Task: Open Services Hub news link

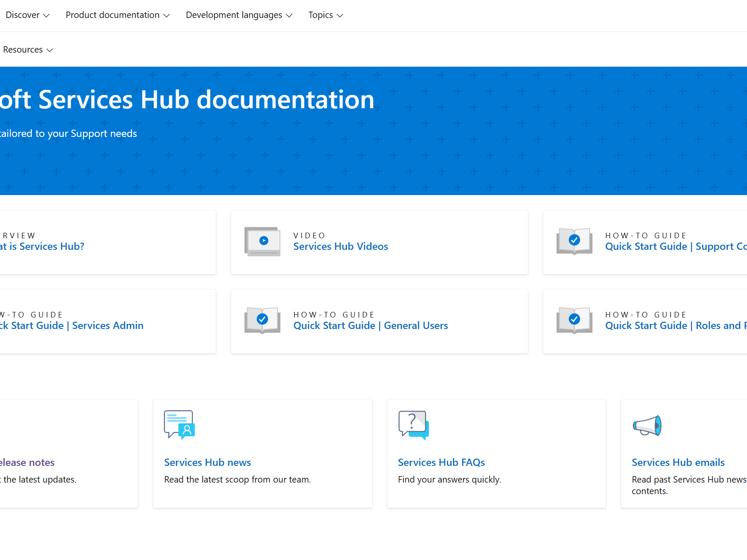Action: coord(208,462)
